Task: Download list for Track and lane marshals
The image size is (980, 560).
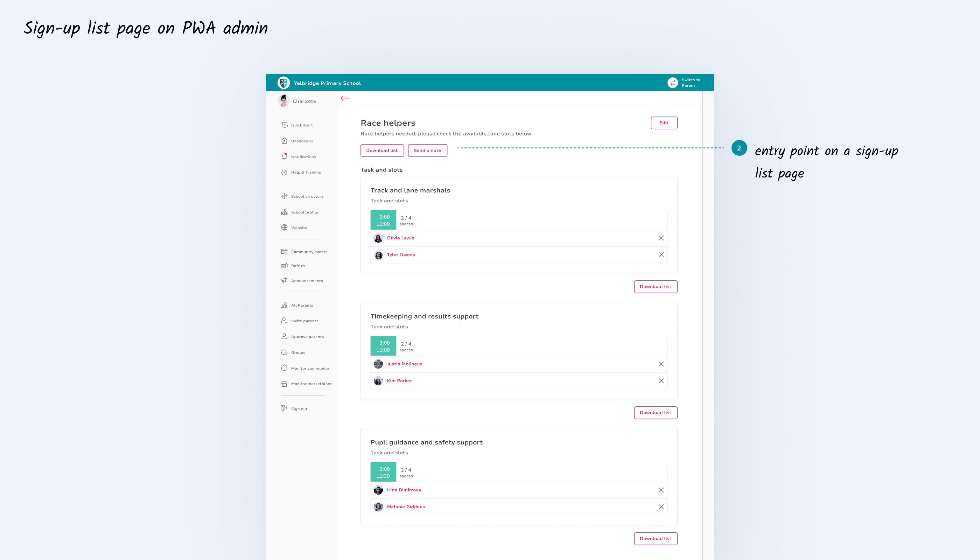Action: click(x=656, y=287)
